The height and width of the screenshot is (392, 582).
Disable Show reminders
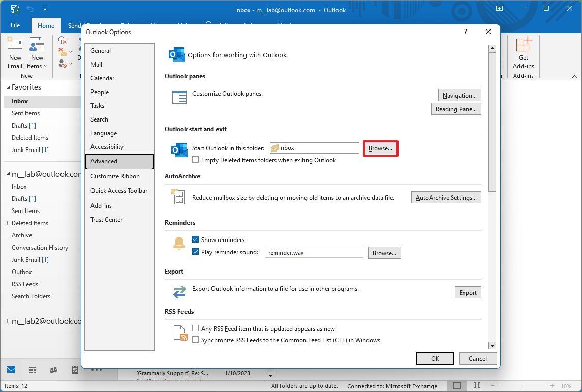pyautogui.click(x=195, y=239)
